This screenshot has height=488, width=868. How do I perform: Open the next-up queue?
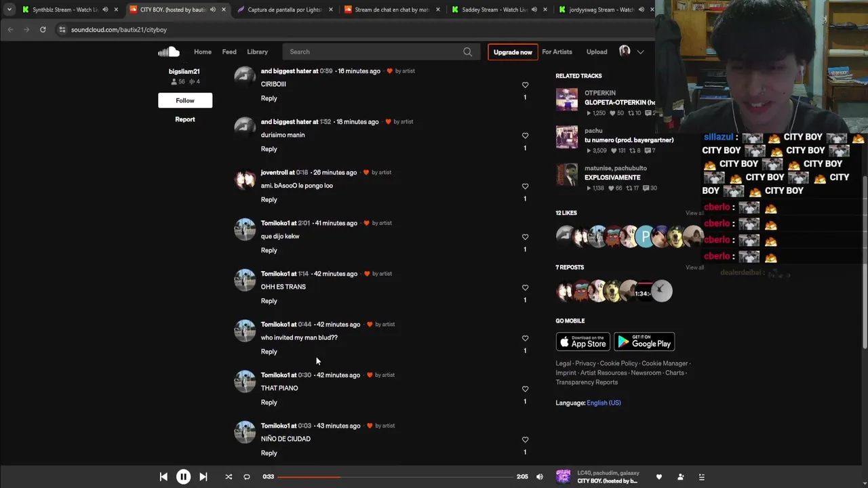[702, 477]
